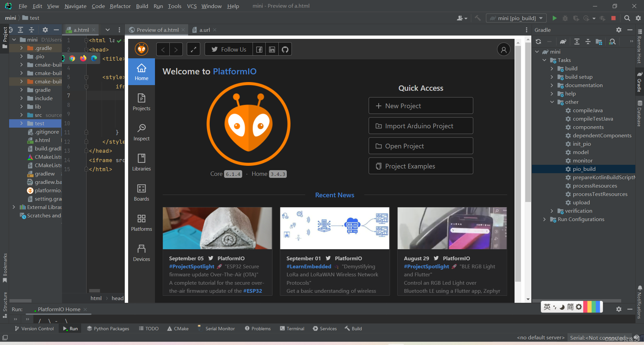
Task: Open PlatformIO's GitHub page
Action: 285,49
